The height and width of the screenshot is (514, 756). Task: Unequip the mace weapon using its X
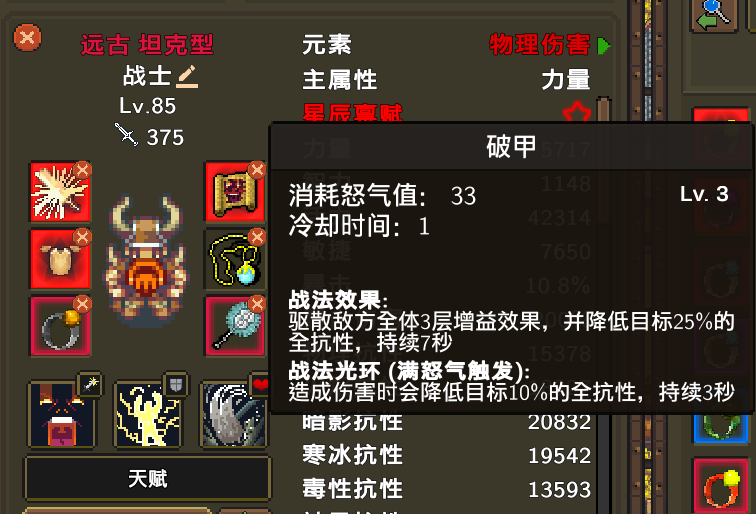[x=256, y=304]
